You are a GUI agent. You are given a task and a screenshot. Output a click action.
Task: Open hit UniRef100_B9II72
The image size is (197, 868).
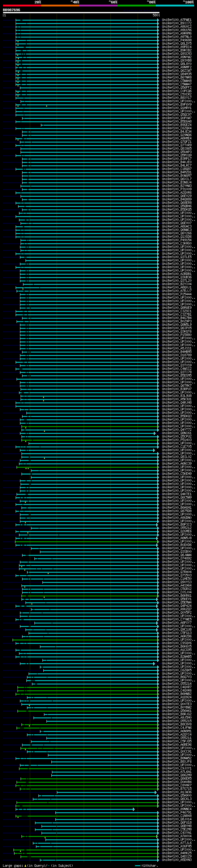[x=176, y=23]
